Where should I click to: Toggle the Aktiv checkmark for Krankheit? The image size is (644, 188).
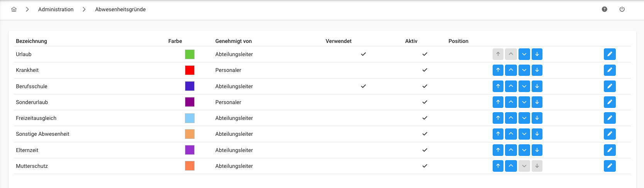[425, 70]
